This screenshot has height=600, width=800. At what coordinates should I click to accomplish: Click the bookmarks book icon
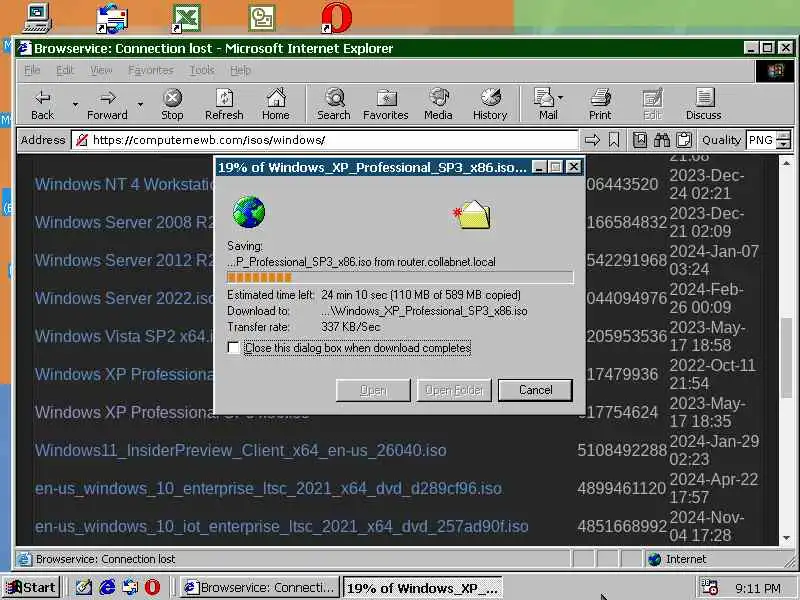pos(640,140)
